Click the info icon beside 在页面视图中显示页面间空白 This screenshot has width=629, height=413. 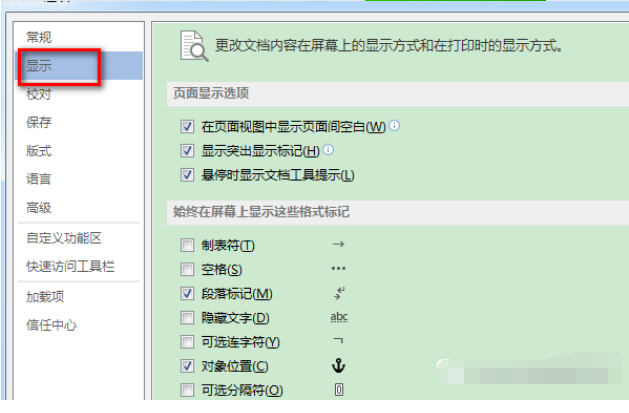[395, 126]
